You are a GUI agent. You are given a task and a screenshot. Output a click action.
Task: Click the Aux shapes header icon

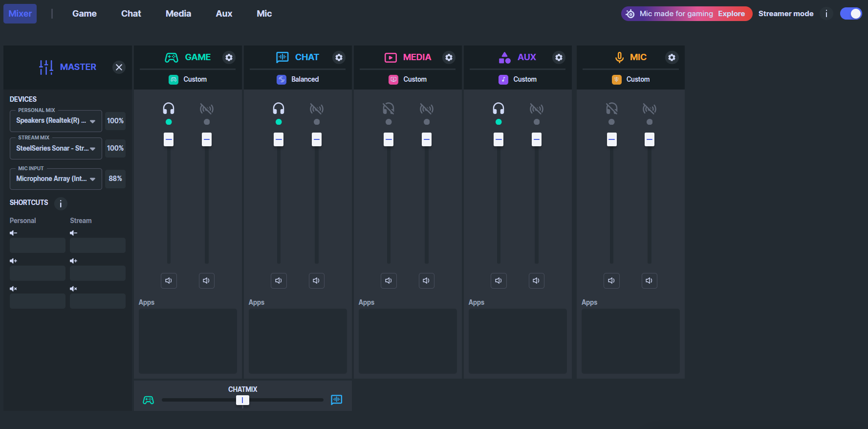(504, 57)
